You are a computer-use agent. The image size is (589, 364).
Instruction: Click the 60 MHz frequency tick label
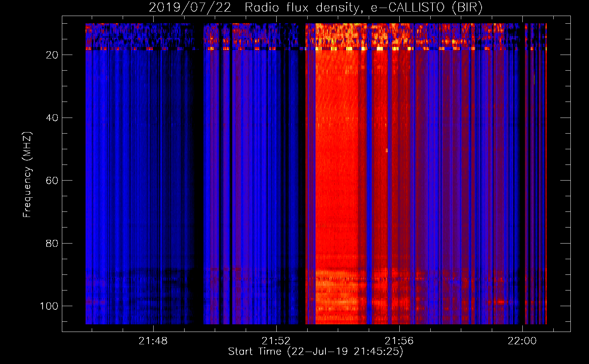pos(52,181)
